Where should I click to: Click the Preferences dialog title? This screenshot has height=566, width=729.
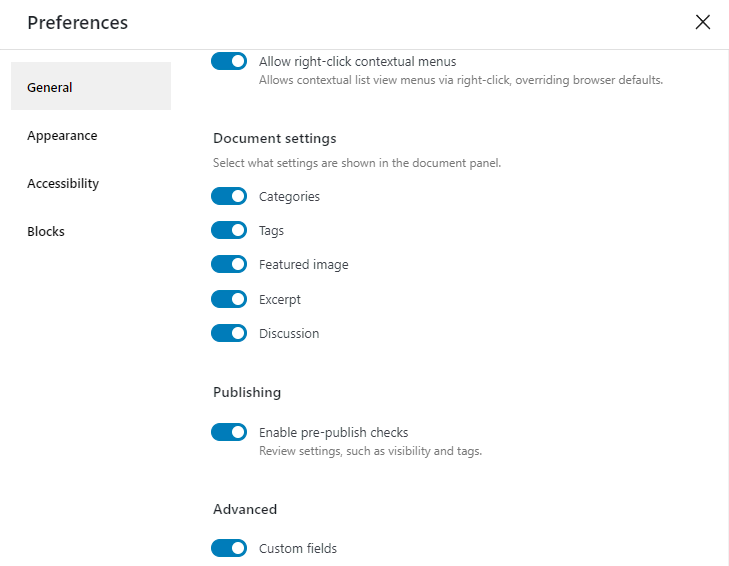coord(77,22)
